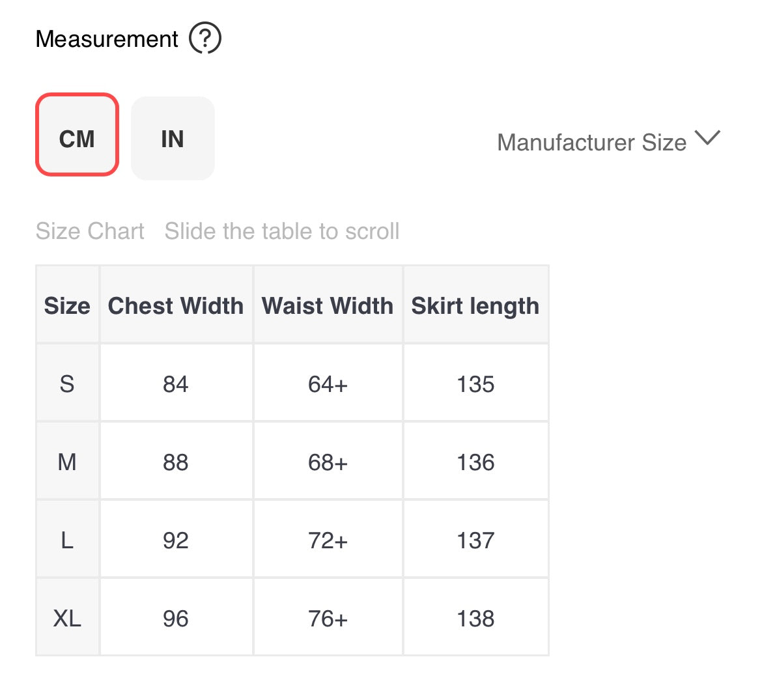Select the M size row label

[67, 462]
